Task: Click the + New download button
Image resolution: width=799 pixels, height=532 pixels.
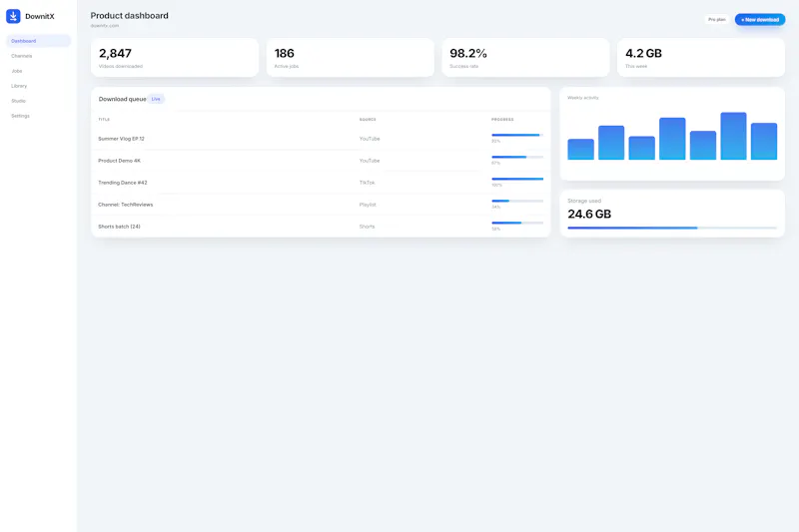Action: click(x=760, y=20)
